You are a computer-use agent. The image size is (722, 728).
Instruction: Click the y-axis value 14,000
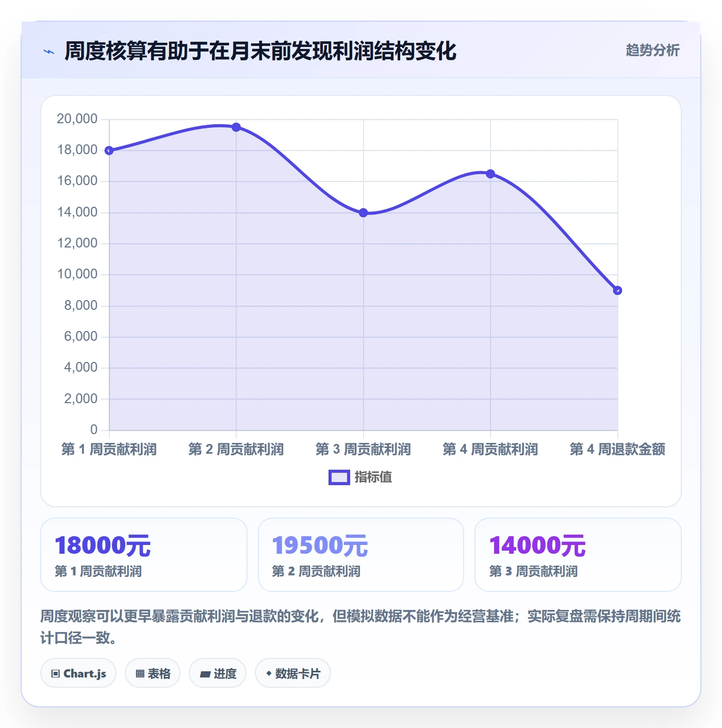[77, 212]
